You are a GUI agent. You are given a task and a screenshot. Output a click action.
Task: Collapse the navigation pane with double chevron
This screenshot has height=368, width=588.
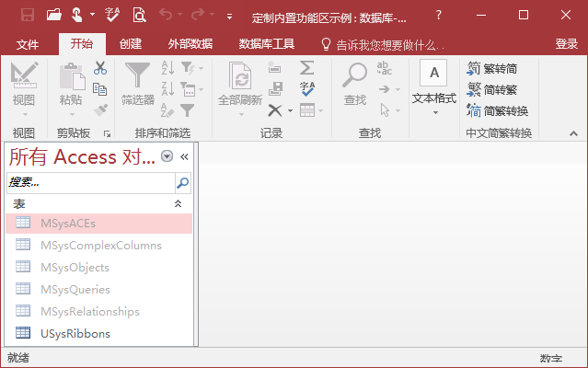(184, 156)
